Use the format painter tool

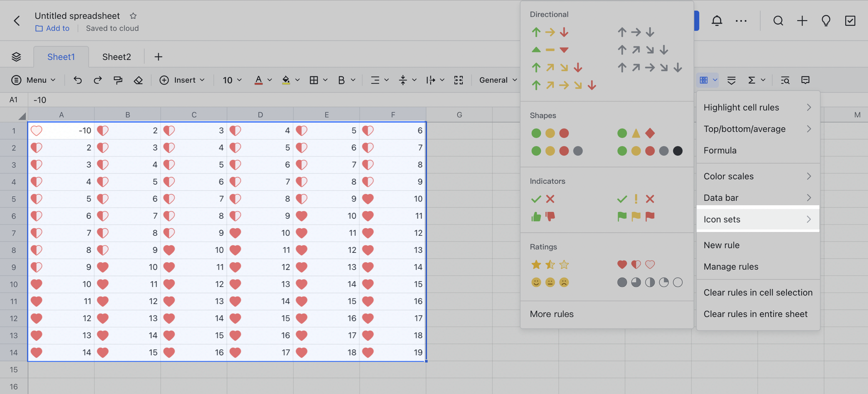click(118, 80)
